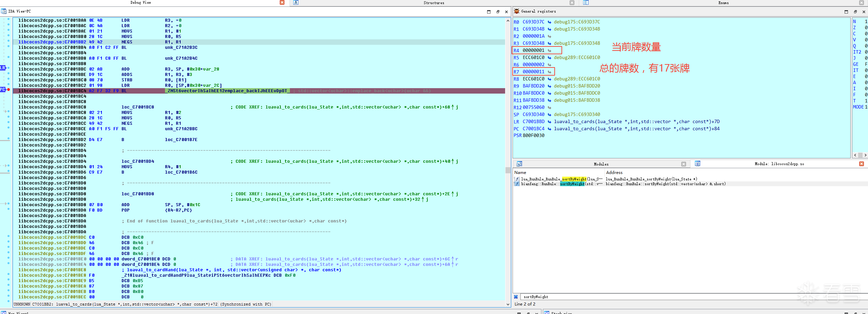Close the Module libcocos2dcpp.so tab
868x314 pixels.
(862, 164)
